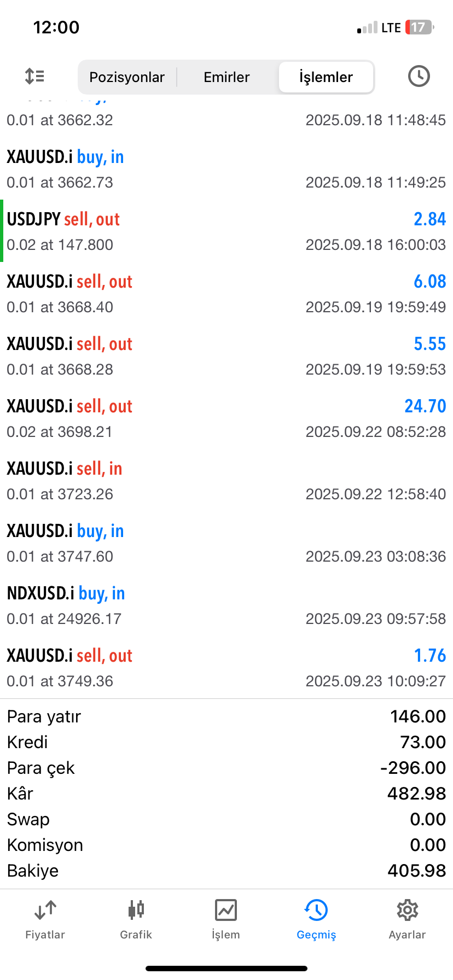The image size is (453, 980).
Task: Select XAUUSD.i deal with 1.76 profit
Action: point(226,668)
